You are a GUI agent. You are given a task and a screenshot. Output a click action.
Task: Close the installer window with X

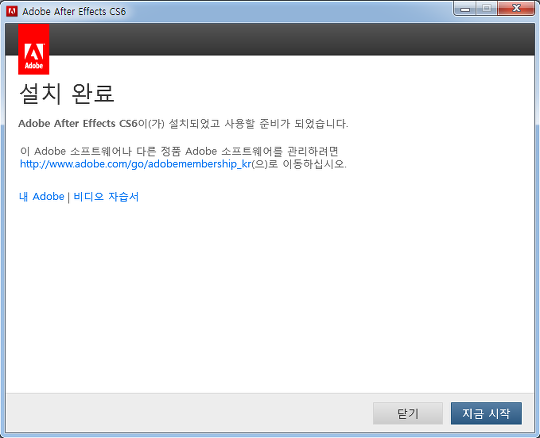point(516,9)
